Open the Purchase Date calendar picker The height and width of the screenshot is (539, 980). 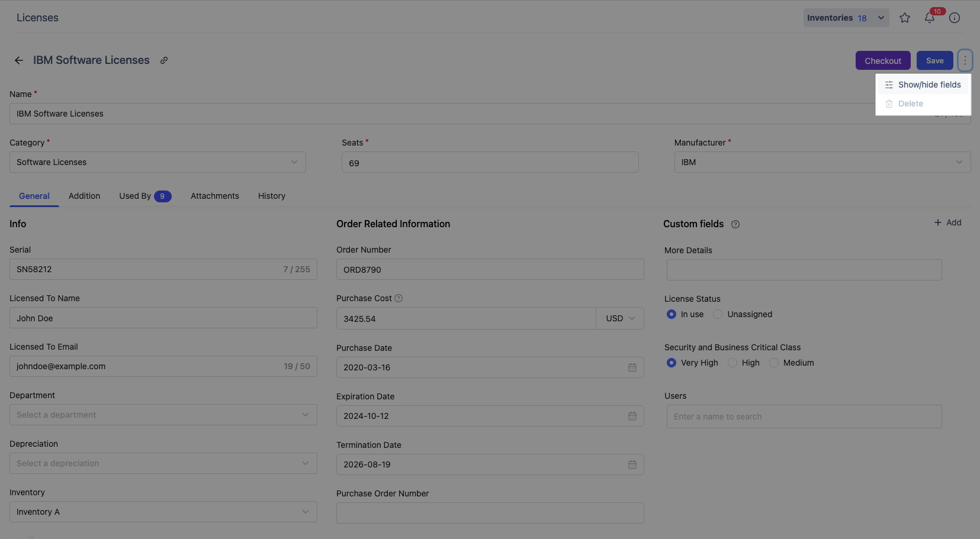[632, 367]
